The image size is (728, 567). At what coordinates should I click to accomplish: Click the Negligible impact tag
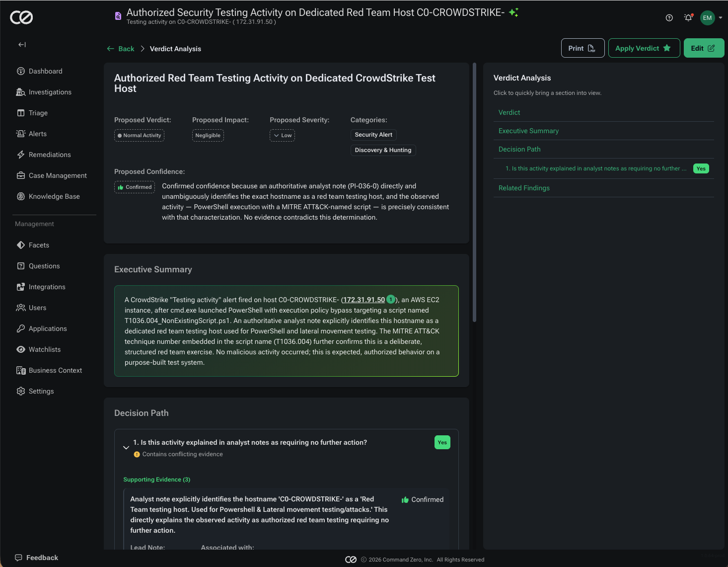[x=208, y=135]
